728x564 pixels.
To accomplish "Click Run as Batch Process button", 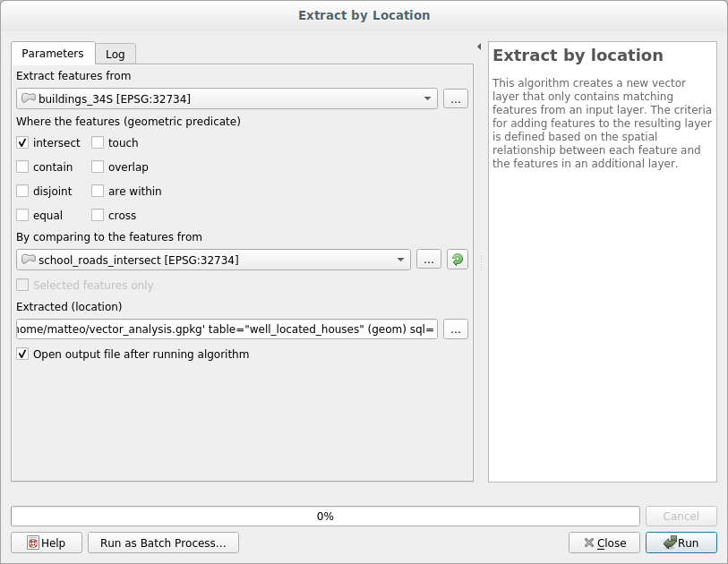I will tap(164, 543).
